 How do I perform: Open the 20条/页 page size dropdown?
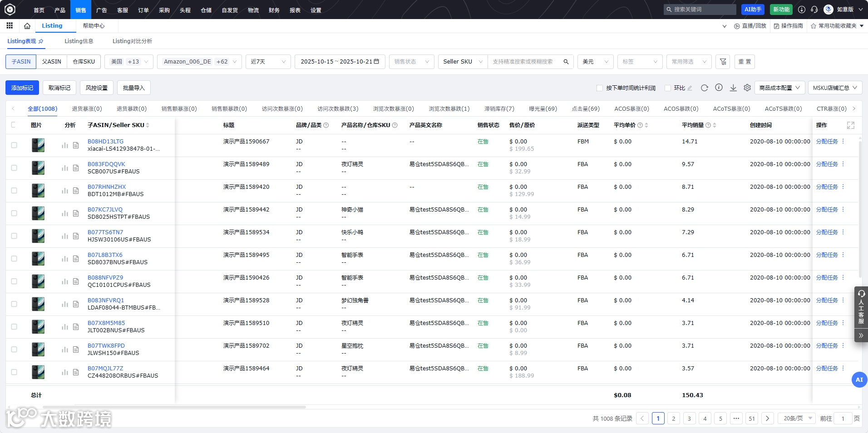[797, 418]
